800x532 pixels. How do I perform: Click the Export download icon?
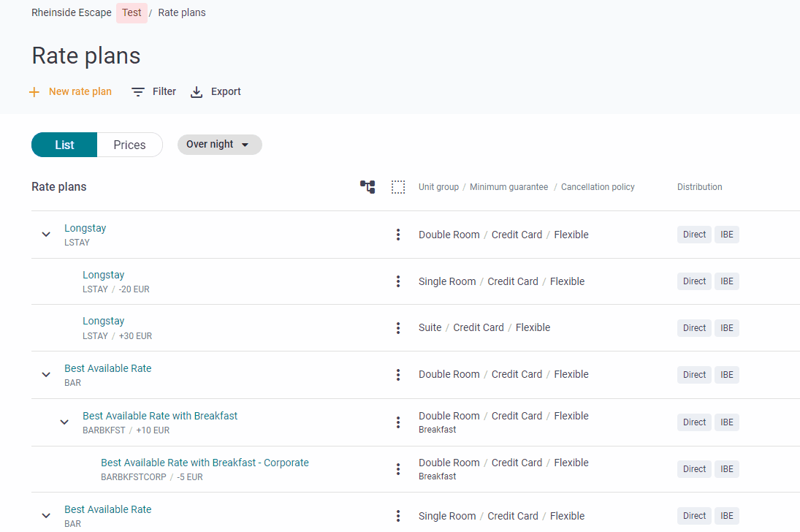197,92
